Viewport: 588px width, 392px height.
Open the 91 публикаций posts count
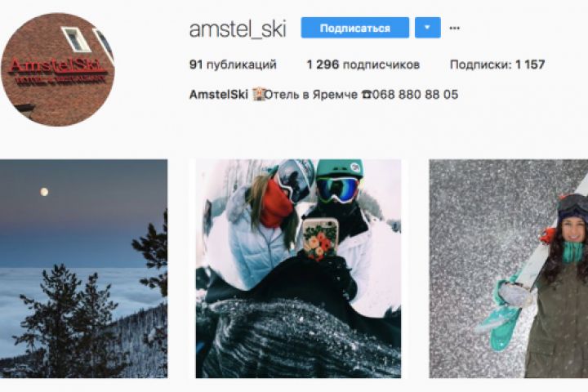[233, 65]
